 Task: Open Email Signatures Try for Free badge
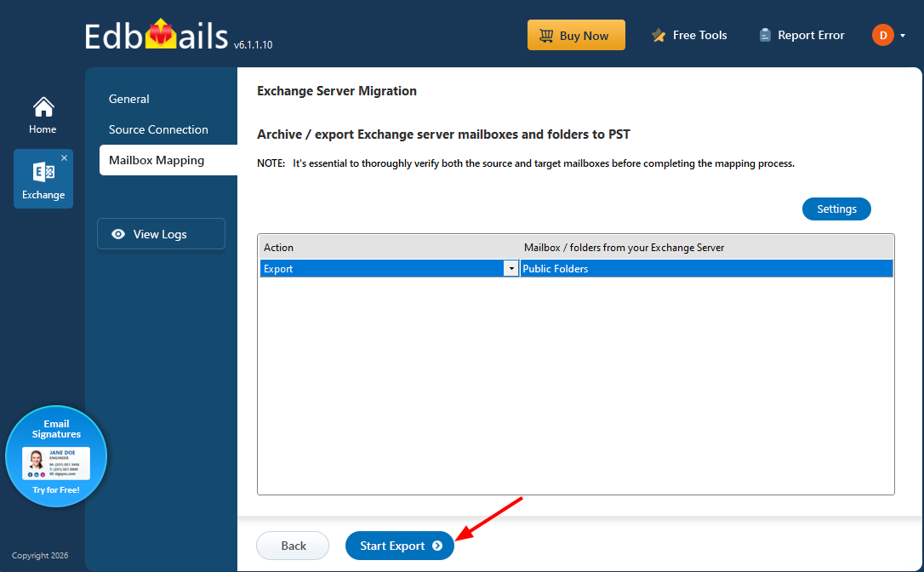pos(56,456)
